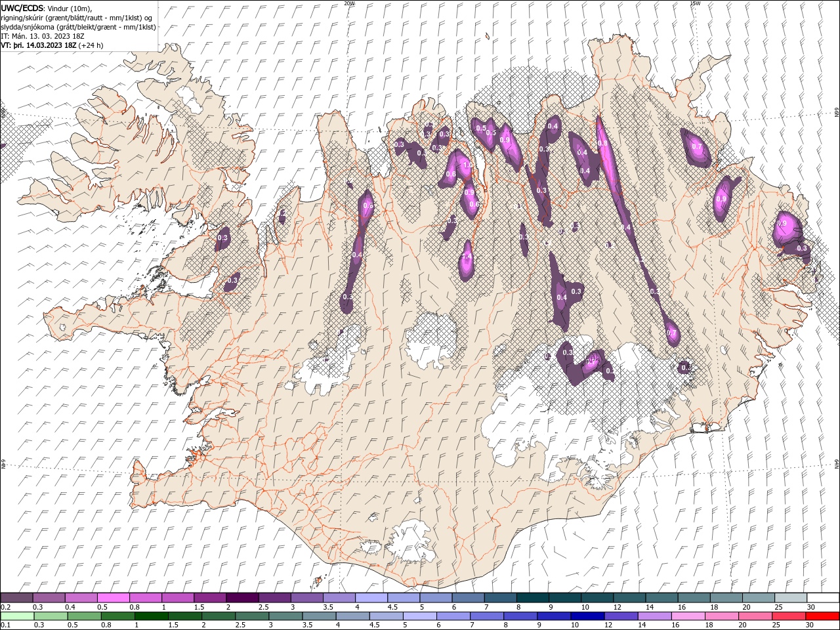Pick the rain-scale swatch starting at 25
This screenshot has height=630, width=840.
coord(789,616)
